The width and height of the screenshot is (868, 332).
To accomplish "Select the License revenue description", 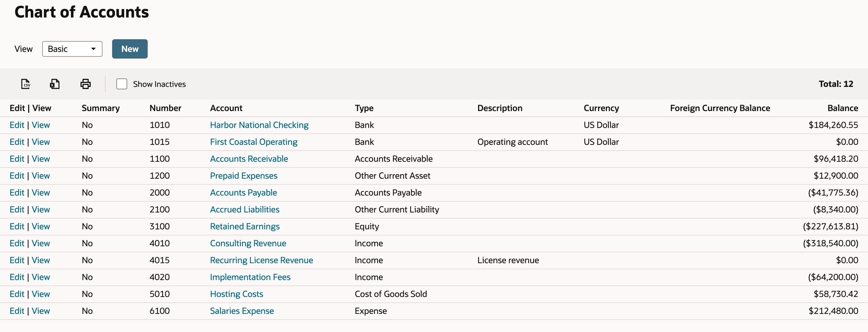I will click(x=508, y=260).
